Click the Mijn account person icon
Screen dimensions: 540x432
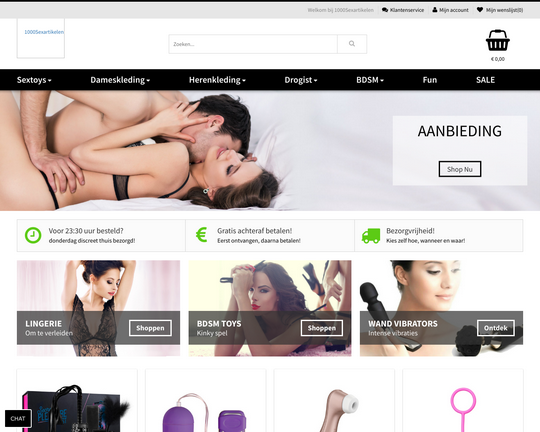coord(435,10)
